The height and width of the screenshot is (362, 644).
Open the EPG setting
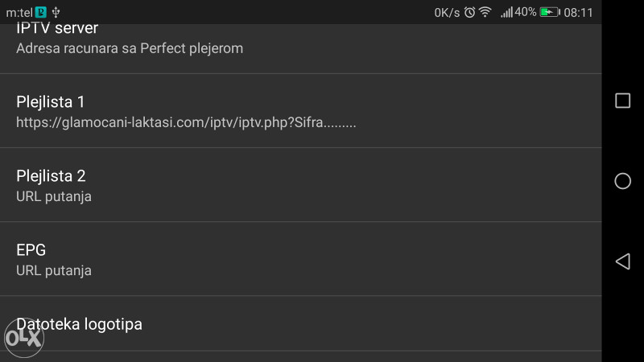click(x=300, y=258)
